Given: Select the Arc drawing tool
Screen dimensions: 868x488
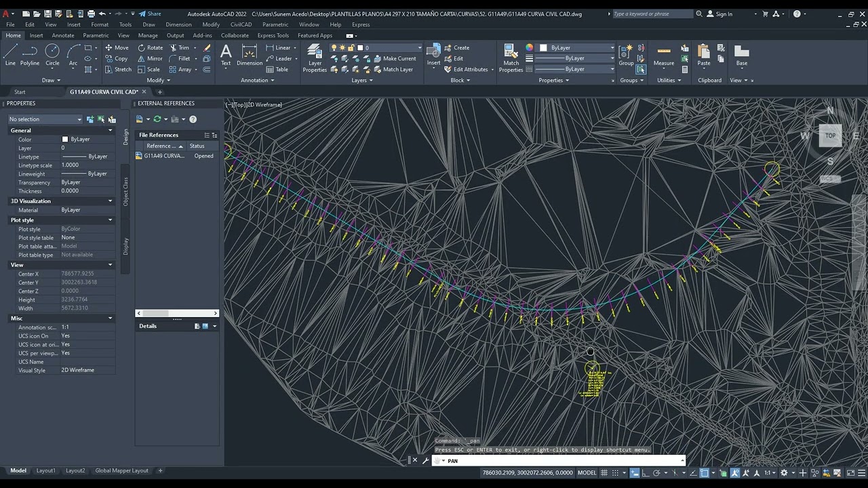Looking at the screenshot, I should (73, 55).
